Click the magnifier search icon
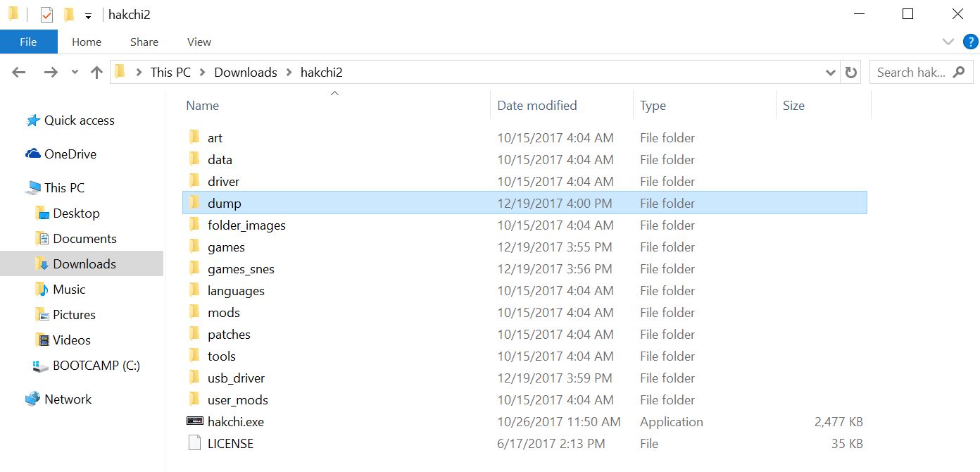Image resolution: width=980 pixels, height=472 pixels. pos(958,72)
